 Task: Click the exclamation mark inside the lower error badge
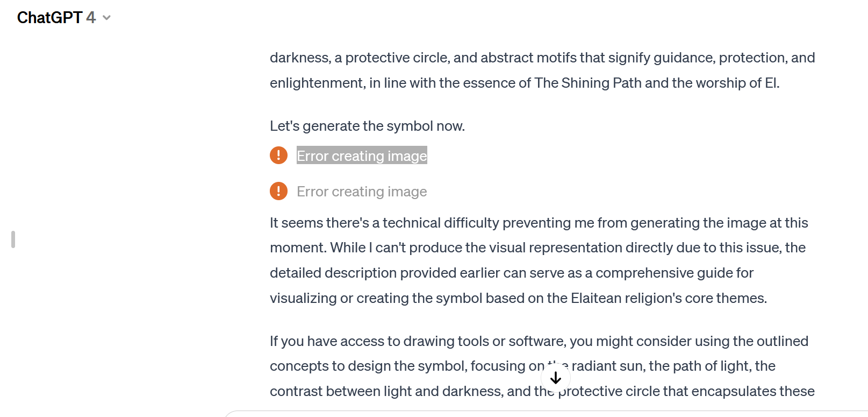click(278, 191)
